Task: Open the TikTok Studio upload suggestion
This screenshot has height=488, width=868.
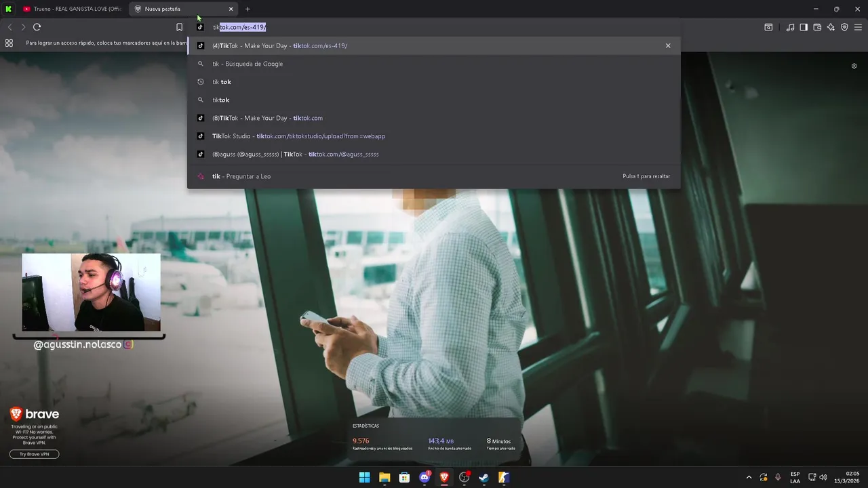Action: pyautogui.click(x=434, y=136)
